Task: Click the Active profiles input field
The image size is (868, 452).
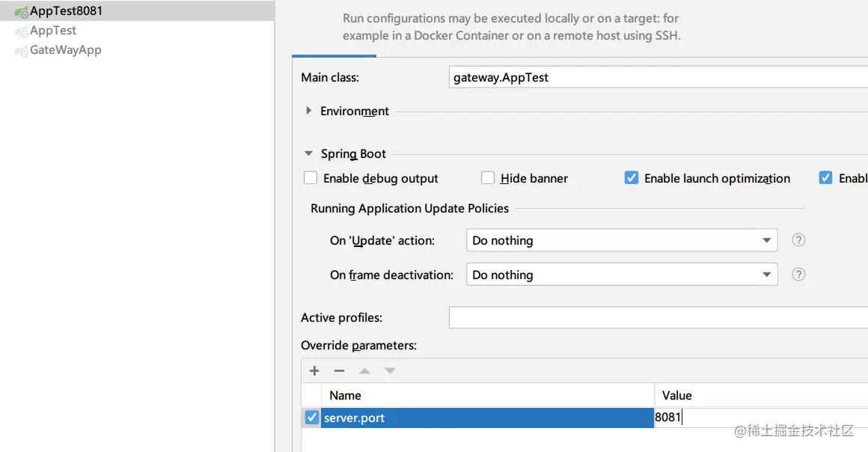Action: point(658,317)
